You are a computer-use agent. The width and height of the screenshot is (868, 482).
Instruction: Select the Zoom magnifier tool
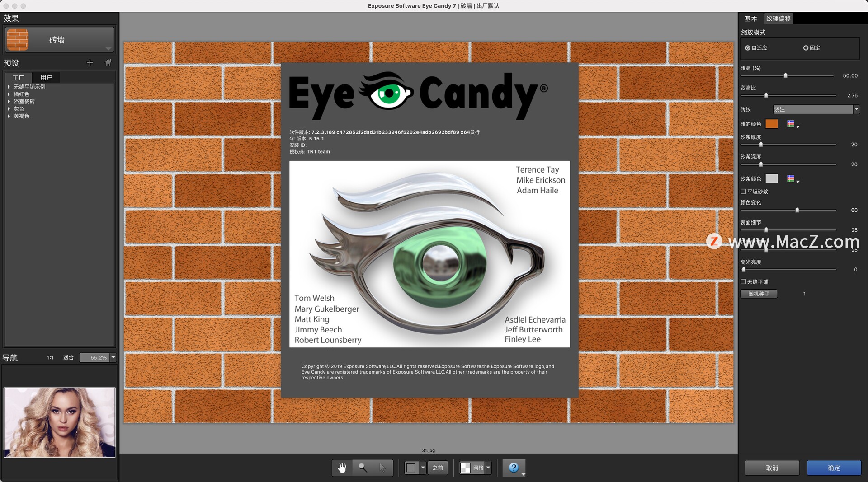click(x=362, y=468)
